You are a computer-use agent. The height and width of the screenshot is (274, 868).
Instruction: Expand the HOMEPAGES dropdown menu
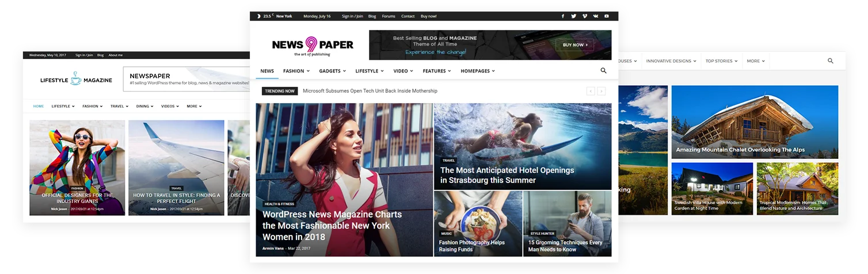pos(478,71)
